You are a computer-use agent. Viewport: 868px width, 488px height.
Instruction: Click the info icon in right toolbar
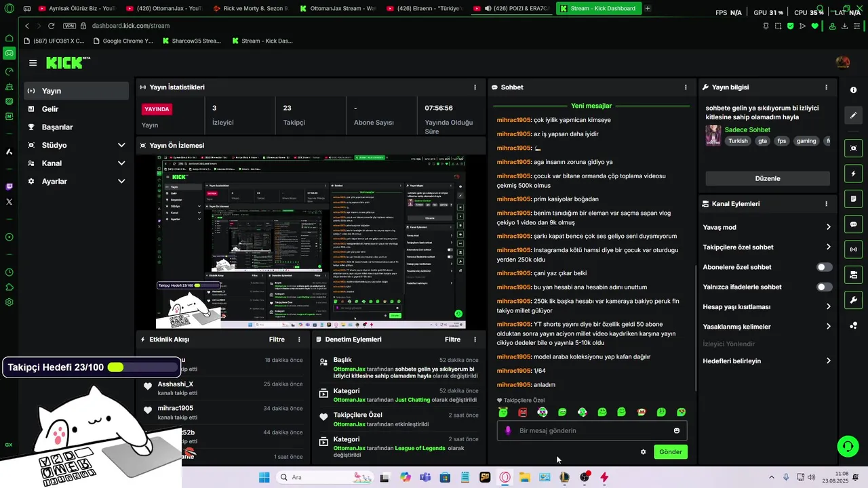pos(853,90)
